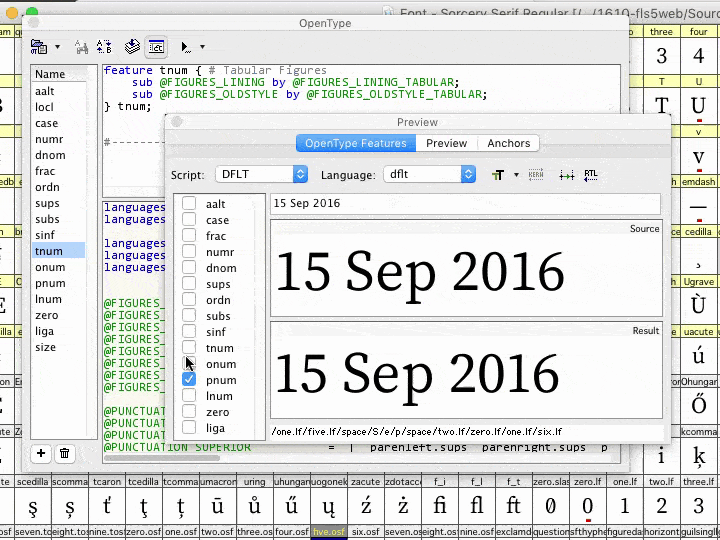This screenshot has height=540, width=720.
Task: Open the dropdown arrow beside the TT icon
Action: click(x=516, y=175)
